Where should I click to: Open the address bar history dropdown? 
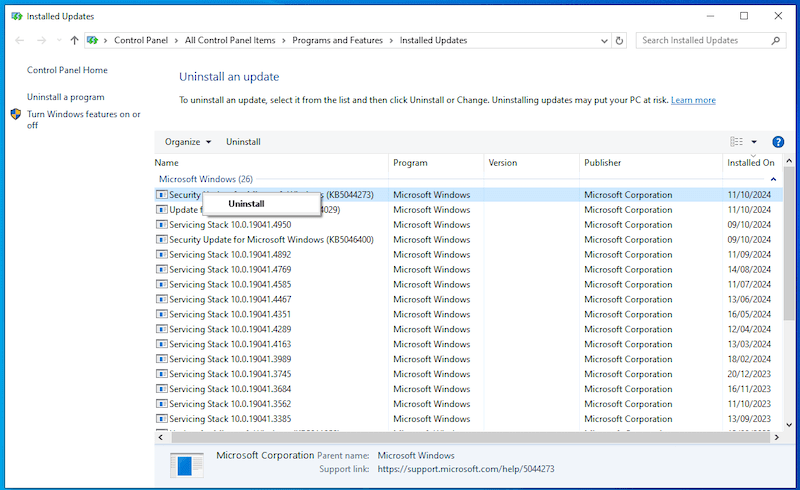pos(604,40)
